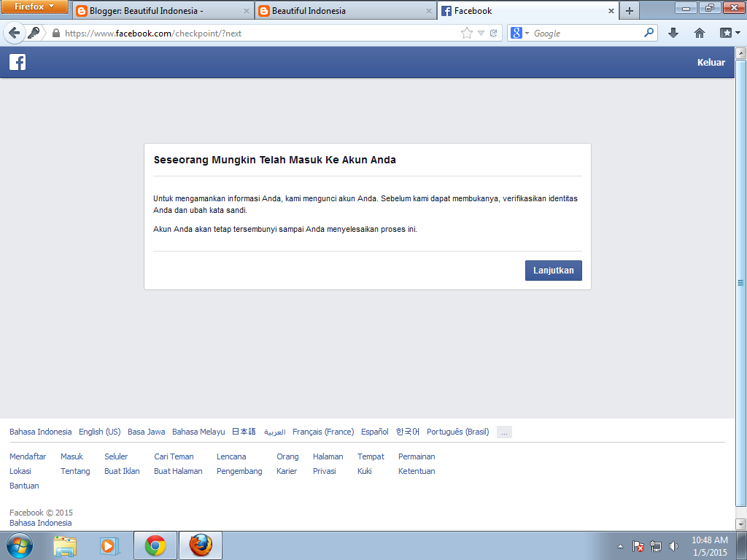Image resolution: width=747 pixels, height=560 pixels.
Task: Open the Masuk footer link
Action: (71, 456)
